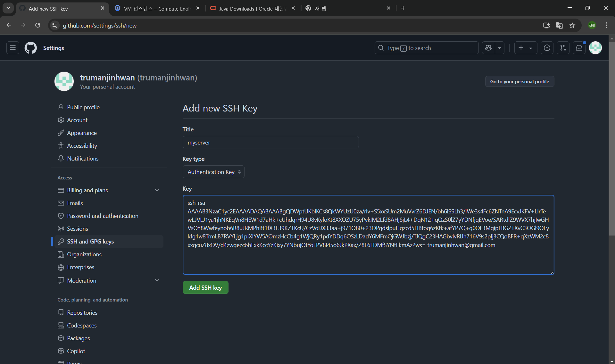615x364 pixels.
Task: Open the Pull requests icon in header
Action: [563, 48]
